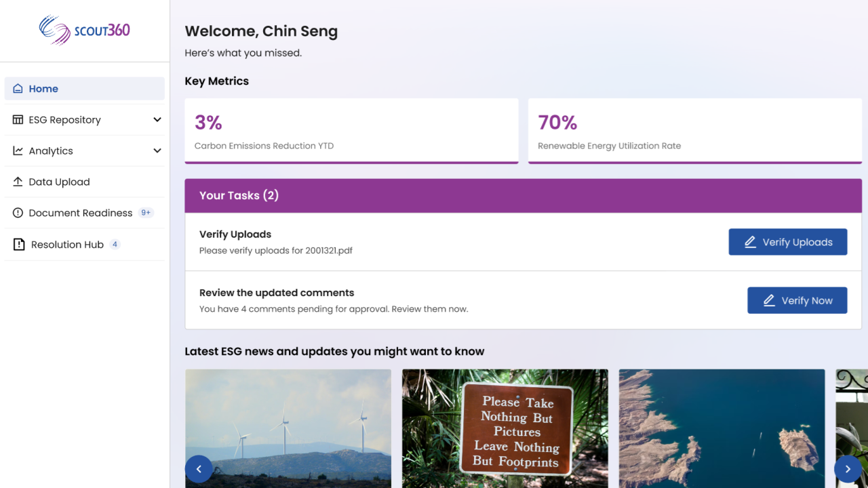
Task: Click the Analytics chart icon
Action: [x=18, y=151]
